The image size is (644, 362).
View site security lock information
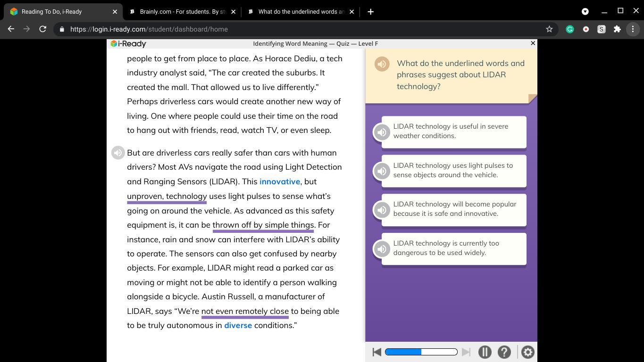(62, 29)
